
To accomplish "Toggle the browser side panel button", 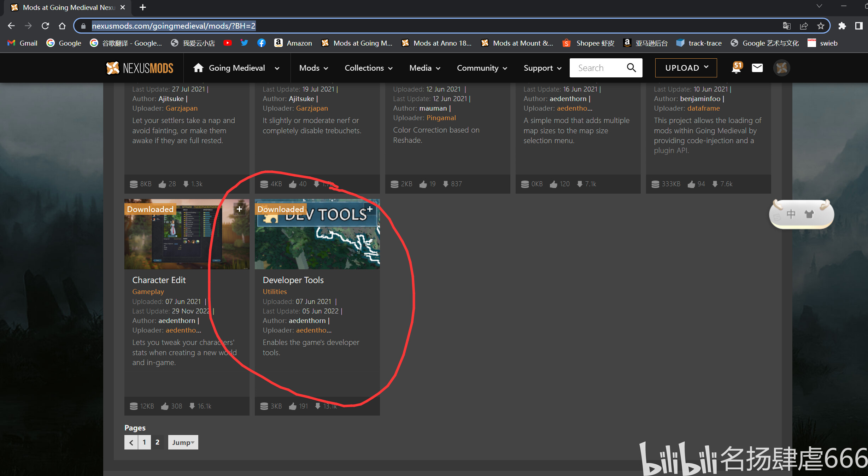I will pos(858,26).
